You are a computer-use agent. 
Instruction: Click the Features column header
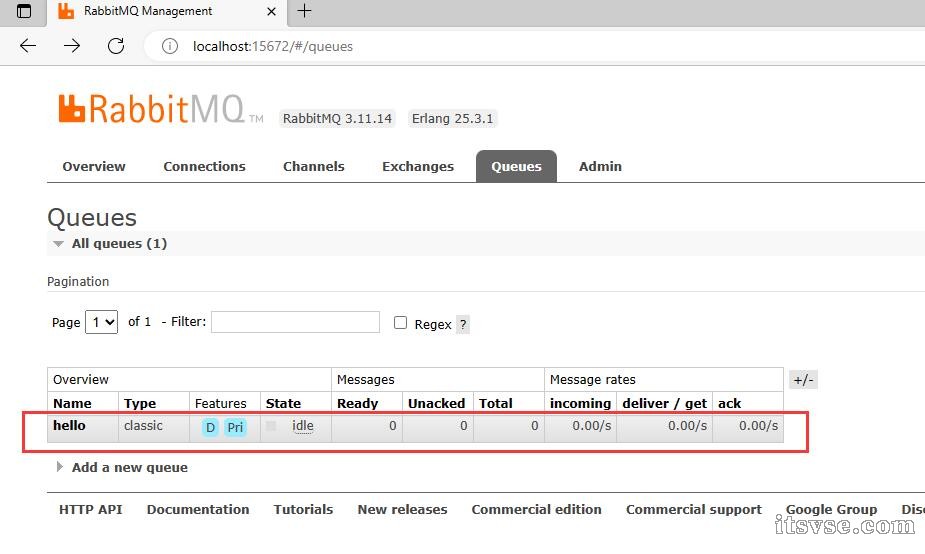click(221, 404)
